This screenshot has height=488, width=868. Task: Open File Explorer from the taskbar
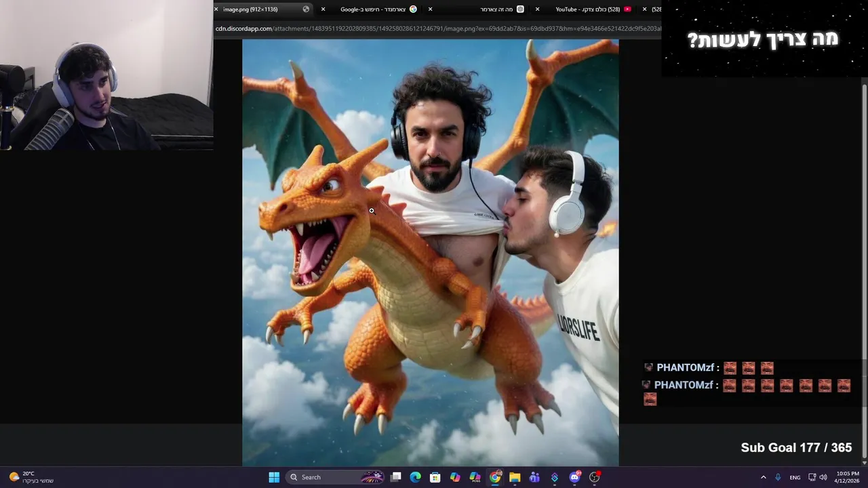click(x=515, y=477)
